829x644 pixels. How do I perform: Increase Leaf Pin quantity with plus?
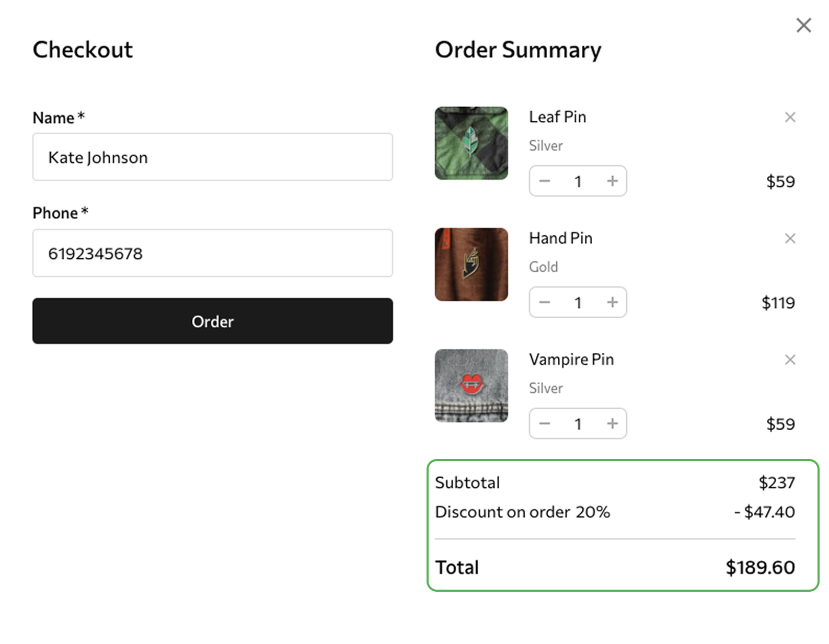tap(612, 181)
